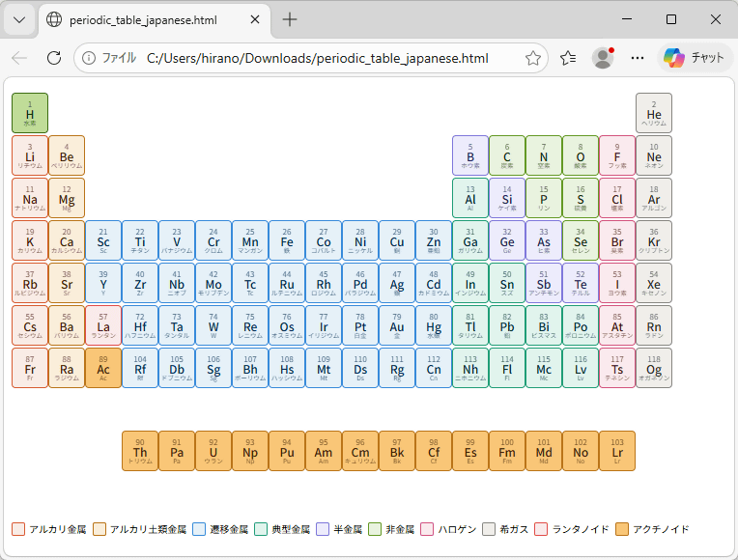Open a new tab with plus button
Viewport: 738px width, 560px height.
[290, 19]
